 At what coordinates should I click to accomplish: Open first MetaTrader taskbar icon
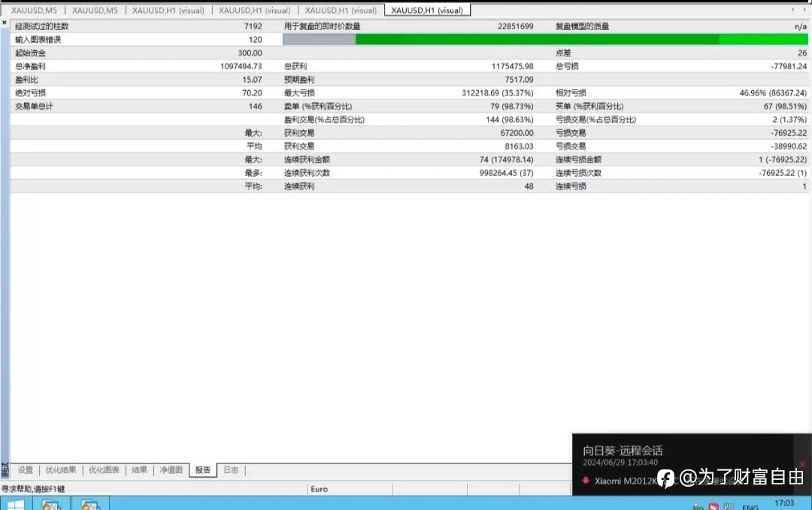click(x=51, y=505)
